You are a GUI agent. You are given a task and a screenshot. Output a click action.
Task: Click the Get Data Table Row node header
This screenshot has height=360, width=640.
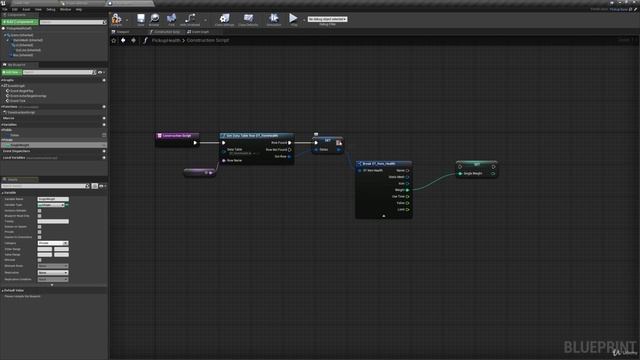click(256, 136)
